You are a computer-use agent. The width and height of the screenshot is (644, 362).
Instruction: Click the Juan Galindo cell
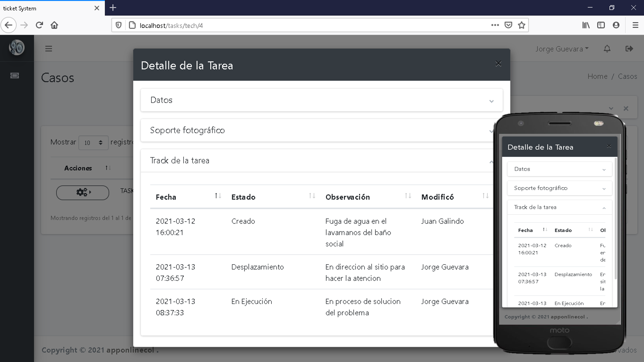click(442, 221)
